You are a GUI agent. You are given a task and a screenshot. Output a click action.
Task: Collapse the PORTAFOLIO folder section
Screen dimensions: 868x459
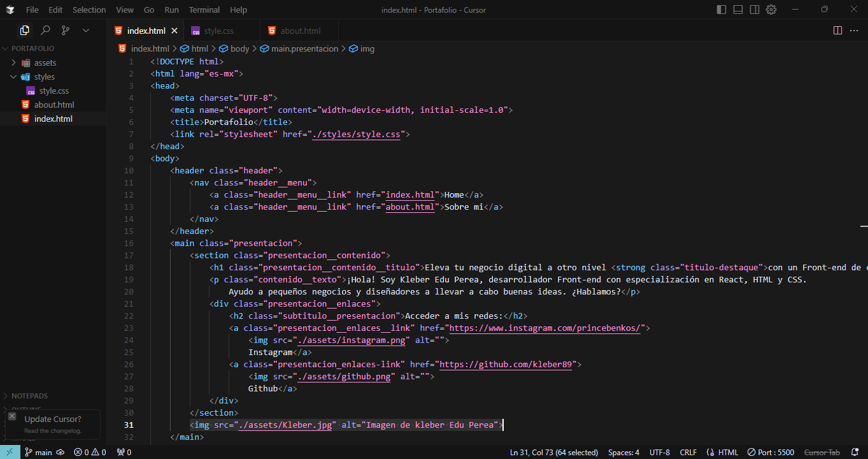(x=53, y=48)
